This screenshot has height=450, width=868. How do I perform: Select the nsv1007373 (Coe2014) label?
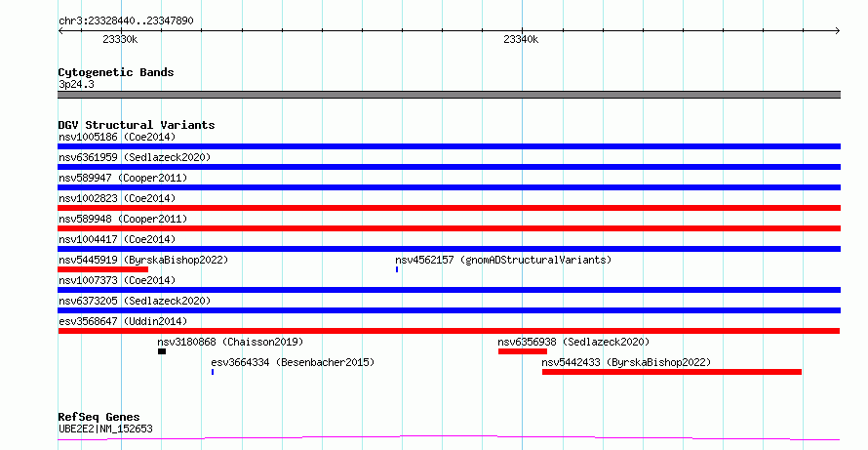117,280
